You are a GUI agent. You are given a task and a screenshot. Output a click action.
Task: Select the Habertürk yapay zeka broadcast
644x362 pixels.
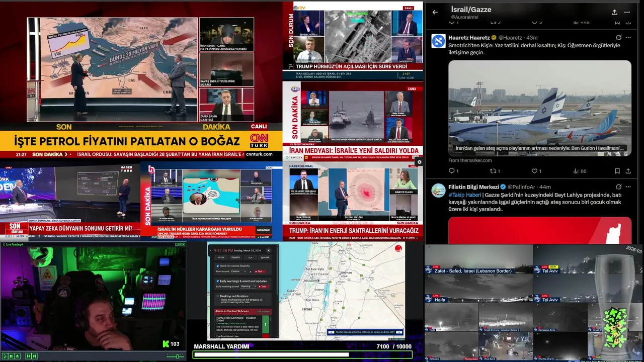pyautogui.click(x=70, y=201)
